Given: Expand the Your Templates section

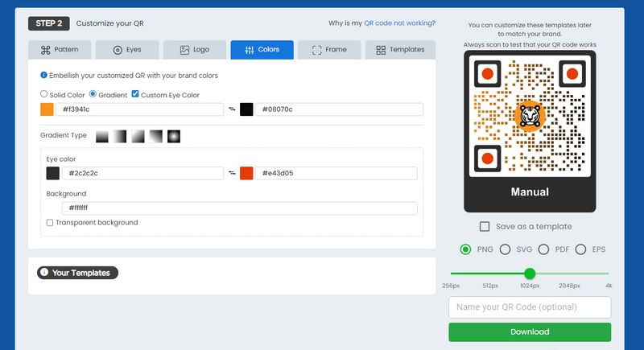Looking at the screenshot, I should (x=77, y=273).
